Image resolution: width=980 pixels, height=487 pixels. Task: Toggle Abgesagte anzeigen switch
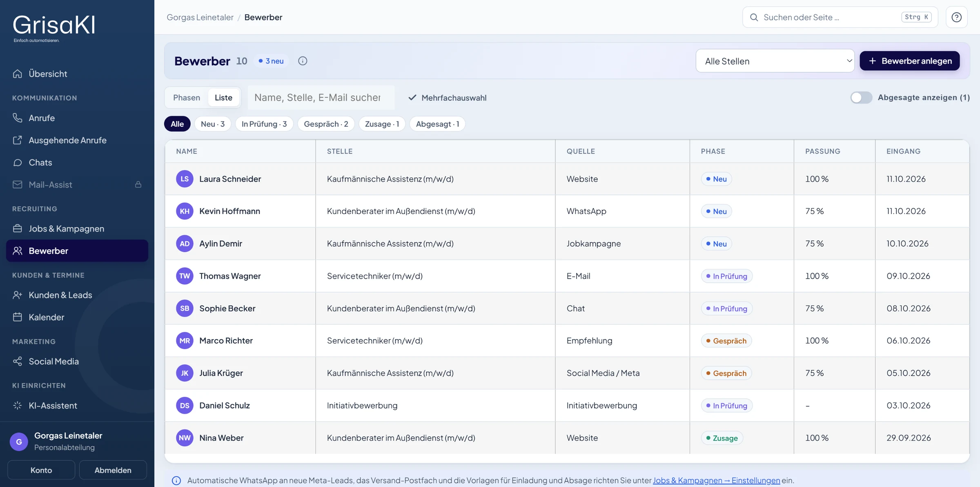coord(861,97)
